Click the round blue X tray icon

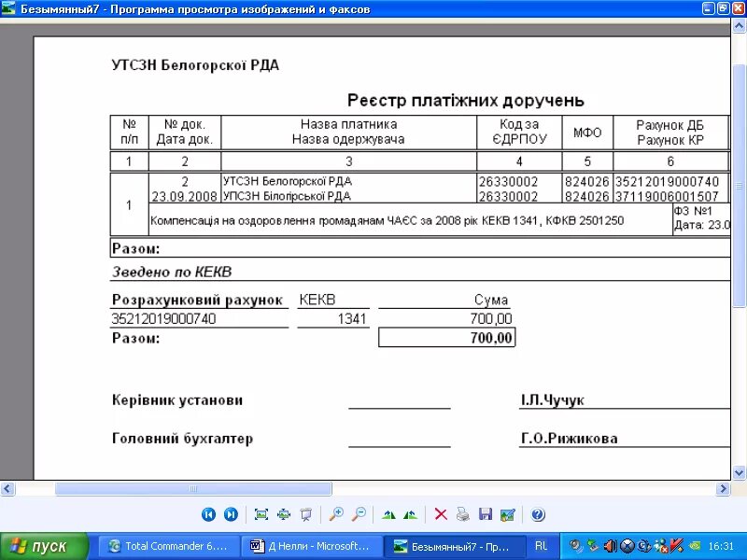(627, 546)
